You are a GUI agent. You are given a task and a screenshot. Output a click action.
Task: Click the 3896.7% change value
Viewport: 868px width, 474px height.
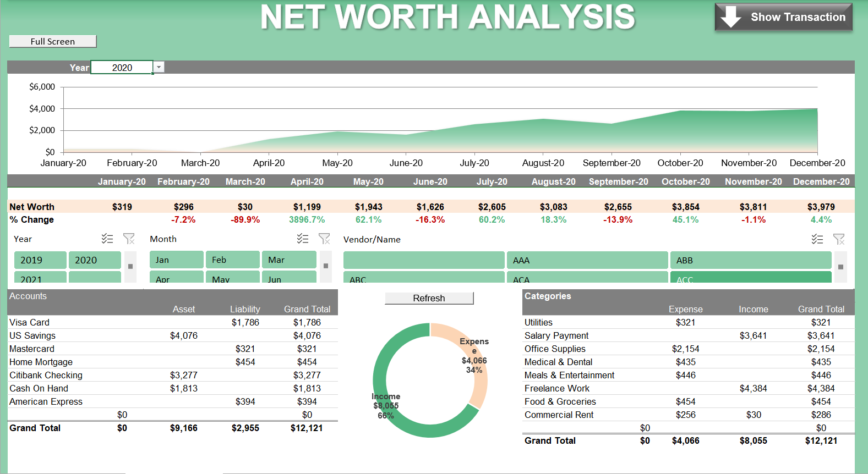307,219
